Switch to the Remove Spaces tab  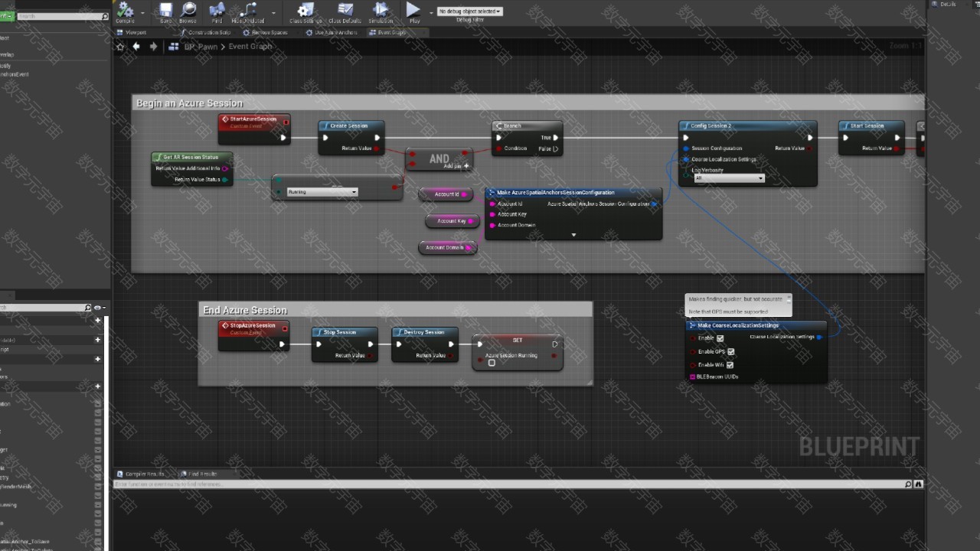265,33
